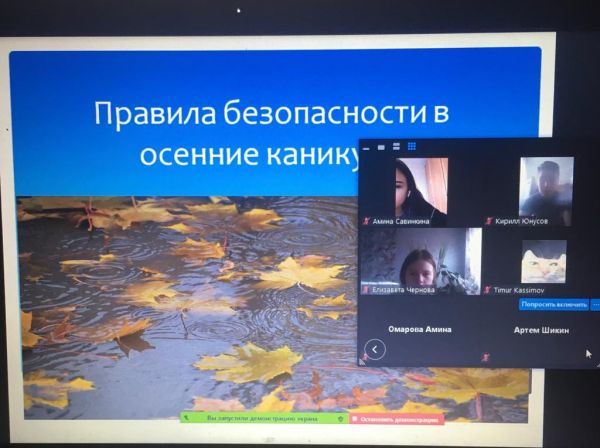Viewport: 600px width, 448px height.
Task: Click the microphone icon on the green sharing bar
Action: click(x=187, y=418)
